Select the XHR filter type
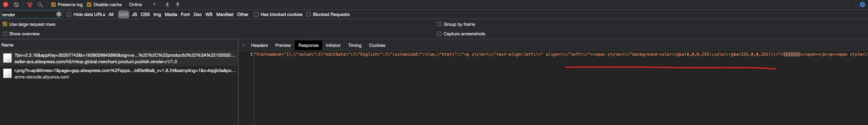 124,14
